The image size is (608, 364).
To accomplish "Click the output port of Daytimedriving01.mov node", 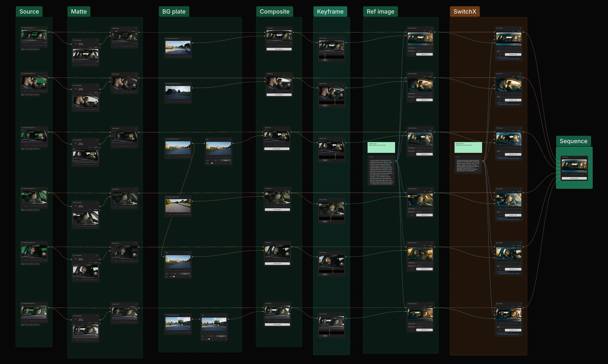I will pyautogui.click(x=48, y=32).
